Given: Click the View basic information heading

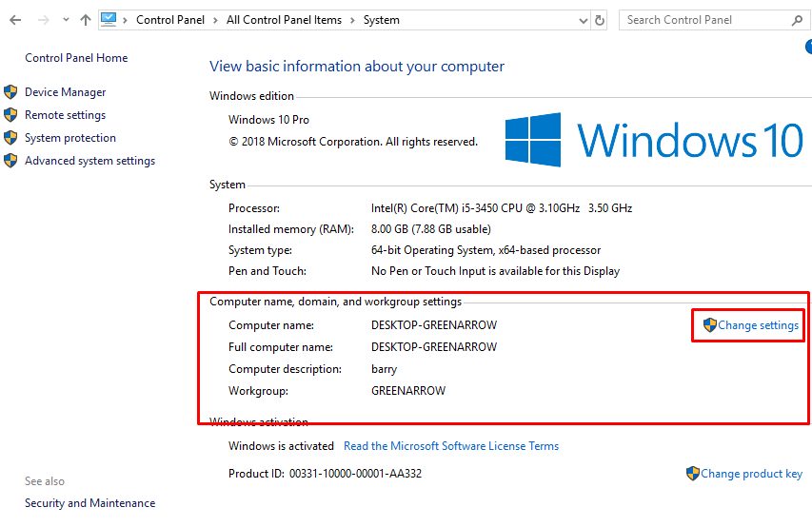Looking at the screenshot, I should point(357,67).
